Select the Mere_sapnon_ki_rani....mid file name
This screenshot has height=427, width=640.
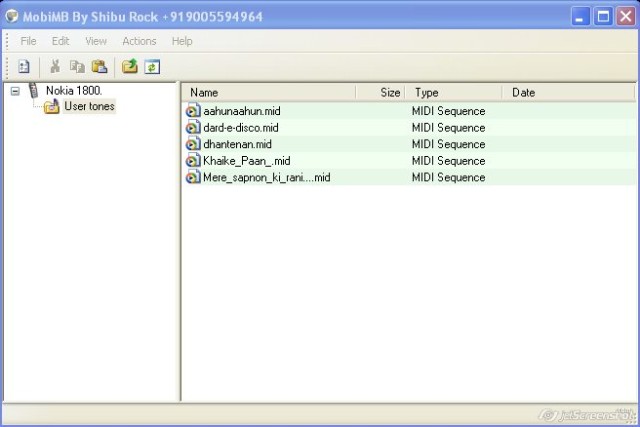pyautogui.click(x=267, y=178)
